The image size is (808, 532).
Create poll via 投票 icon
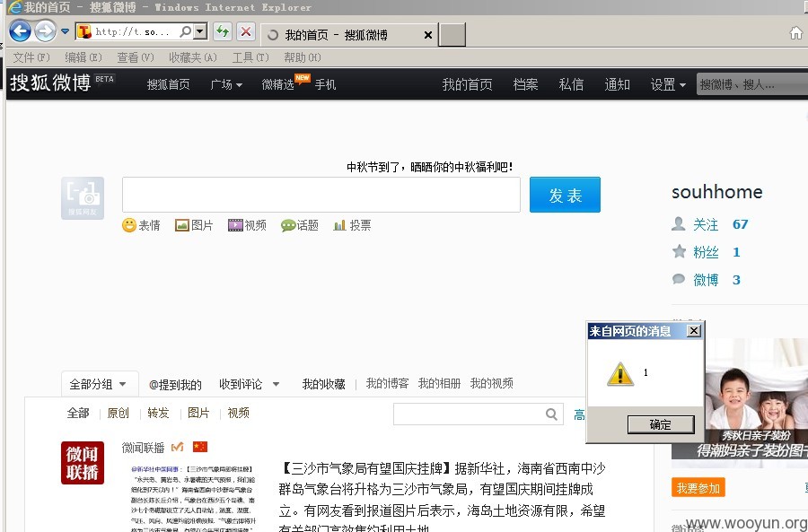(353, 225)
